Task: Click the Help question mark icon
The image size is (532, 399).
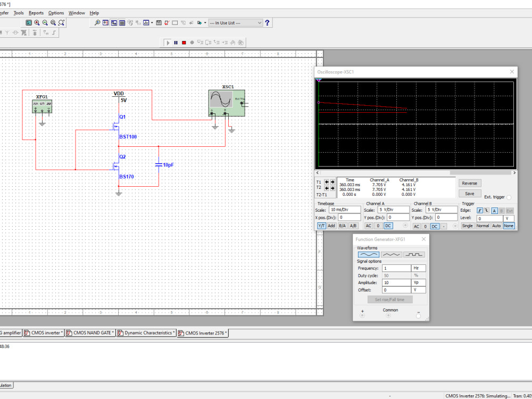Action: tap(267, 22)
